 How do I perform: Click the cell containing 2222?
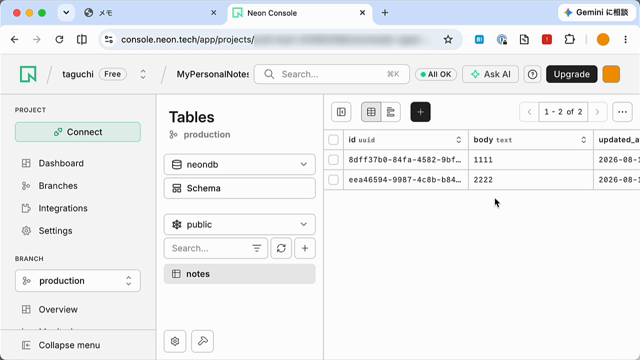pyautogui.click(x=531, y=180)
